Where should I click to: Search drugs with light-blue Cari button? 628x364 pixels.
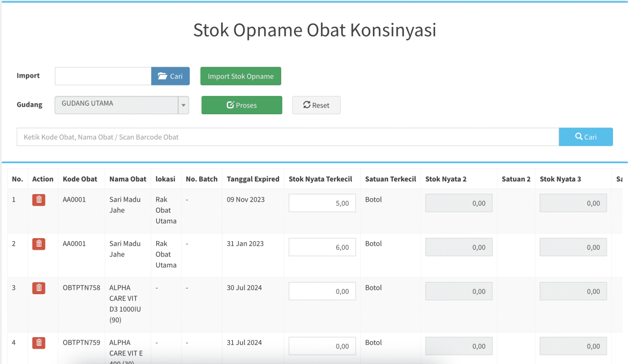click(x=586, y=136)
